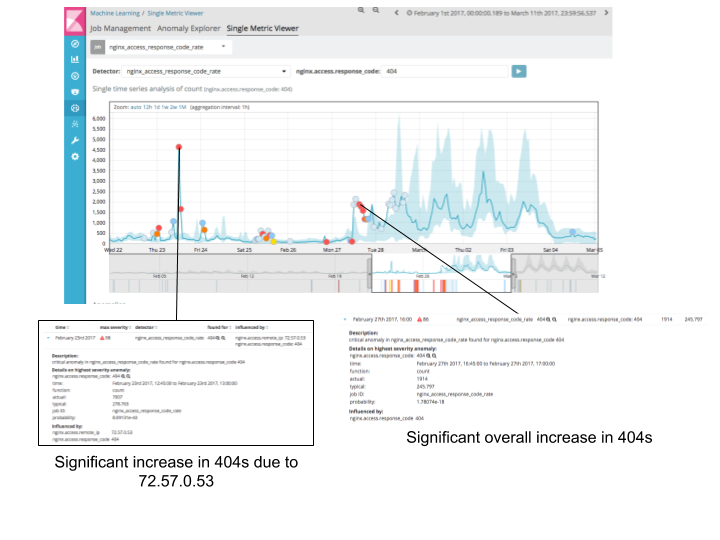The image size is (720, 540).
Task: Click the nginx.access.response_code input containing 404
Action: [x=445, y=71]
